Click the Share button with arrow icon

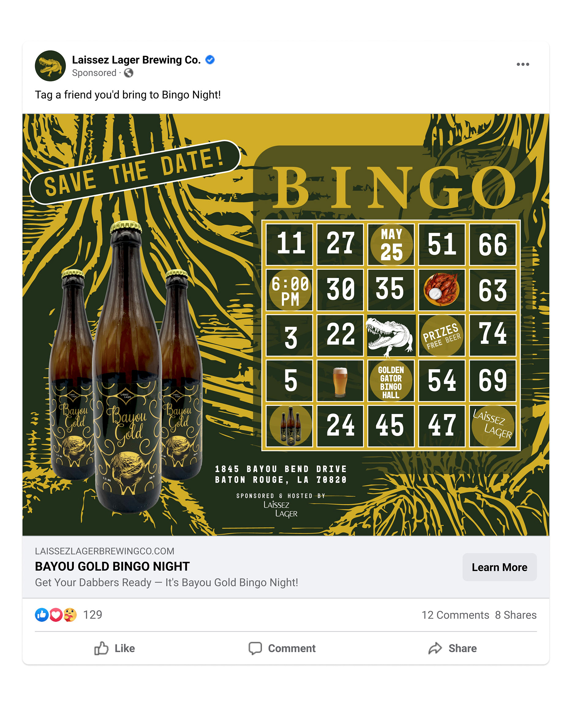[452, 648]
